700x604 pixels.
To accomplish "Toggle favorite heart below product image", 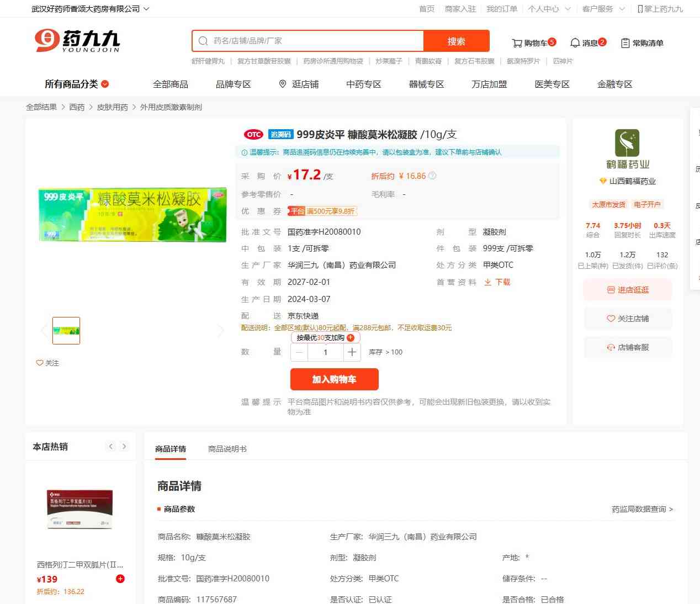I will (x=40, y=363).
